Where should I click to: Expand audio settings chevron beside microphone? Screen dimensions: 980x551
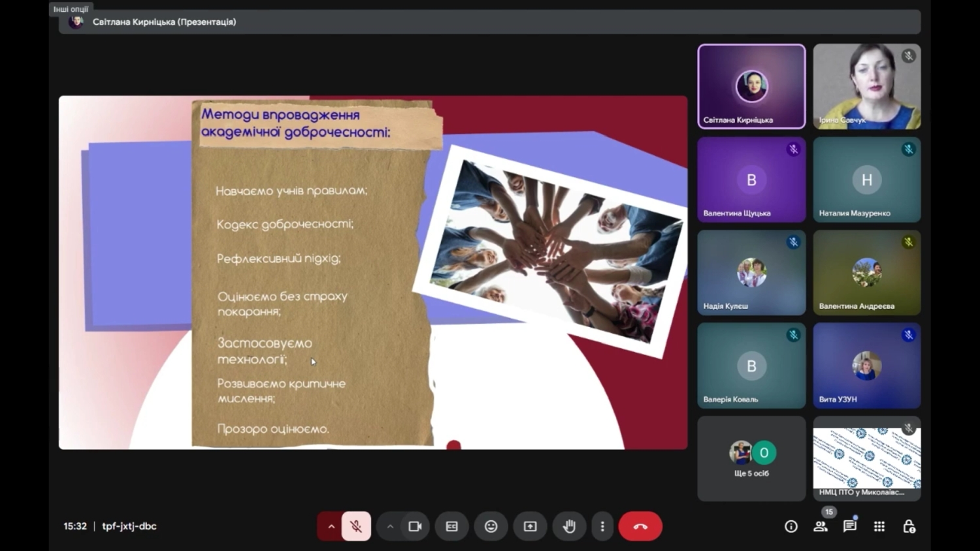pyautogui.click(x=331, y=526)
